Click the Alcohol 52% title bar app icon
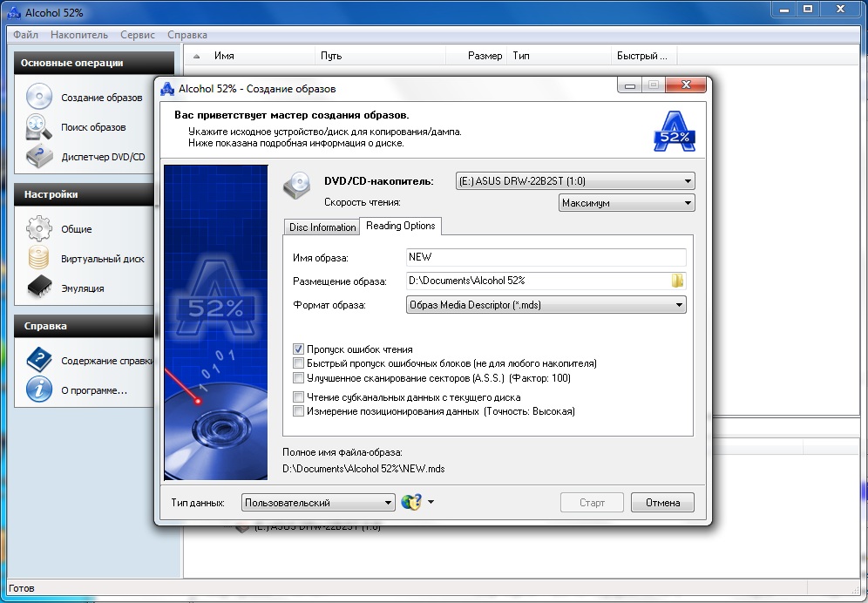 pyautogui.click(x=15, y=12)
